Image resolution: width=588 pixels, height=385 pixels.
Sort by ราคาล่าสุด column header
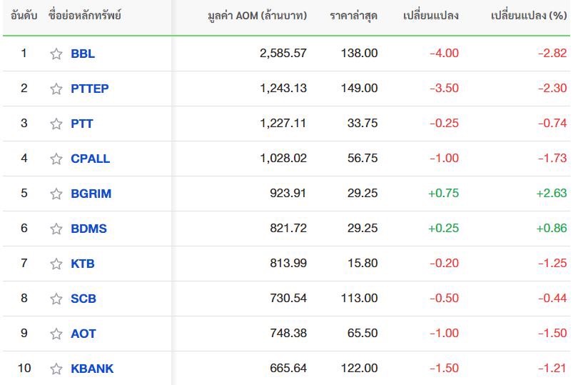(354, 15)
